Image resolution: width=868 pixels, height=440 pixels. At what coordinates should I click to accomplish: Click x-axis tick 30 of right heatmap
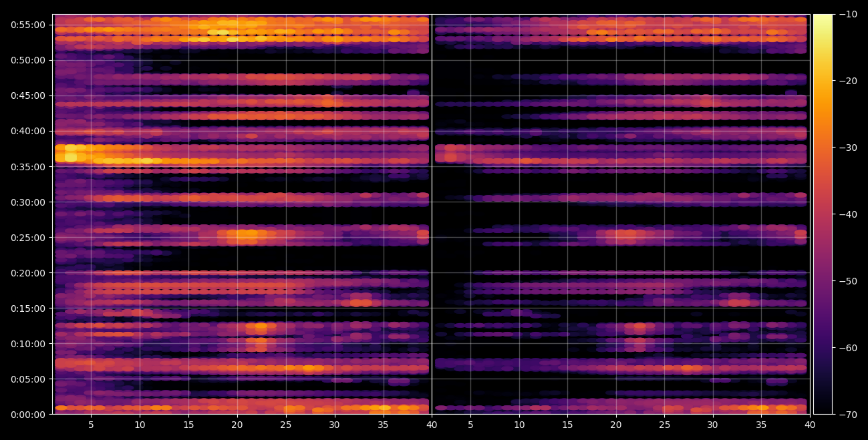(x=713, y=425)
